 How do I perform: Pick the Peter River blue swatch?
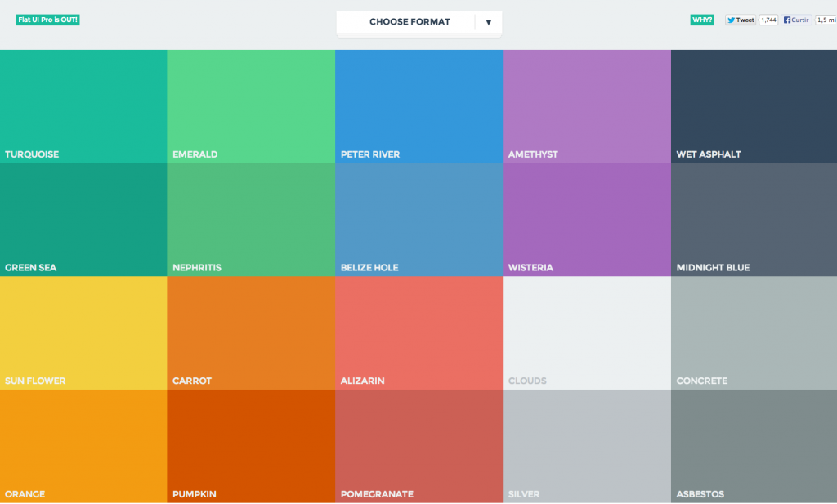(x=418, y=106)
